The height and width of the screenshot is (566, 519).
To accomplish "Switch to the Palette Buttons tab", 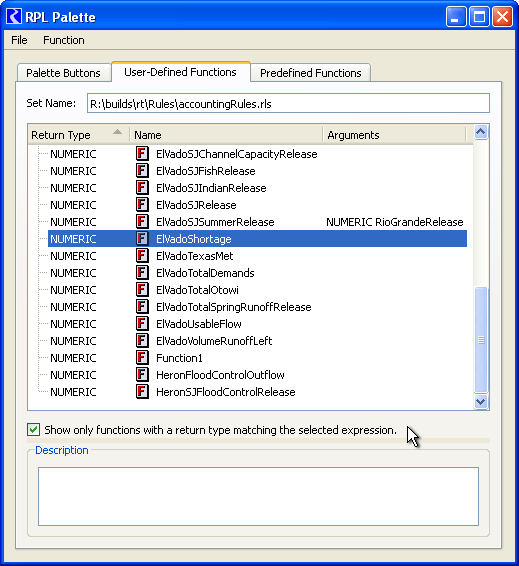I will click(x=64, y=73).
